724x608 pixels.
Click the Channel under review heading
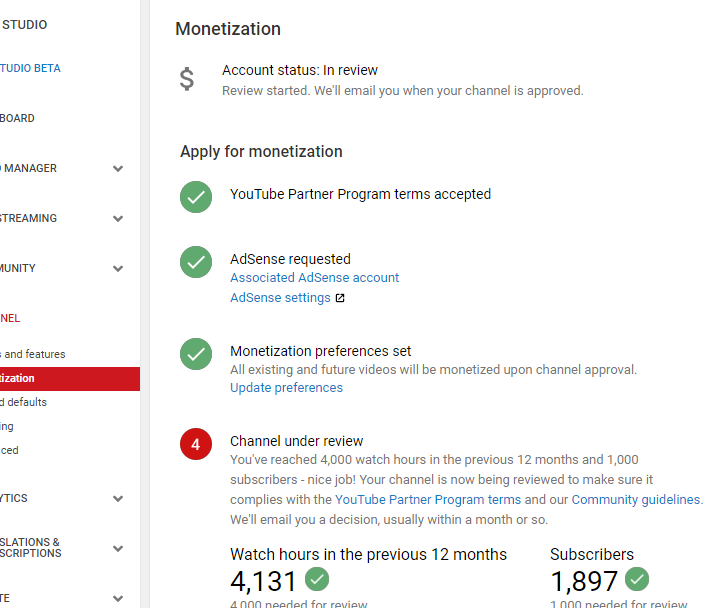pyautogui.click(x=296, y=441)
